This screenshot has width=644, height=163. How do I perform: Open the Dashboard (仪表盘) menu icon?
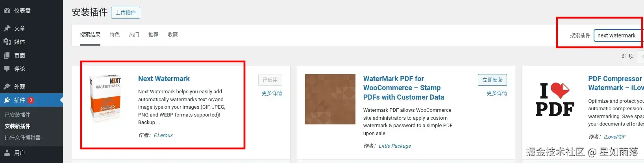7,11
